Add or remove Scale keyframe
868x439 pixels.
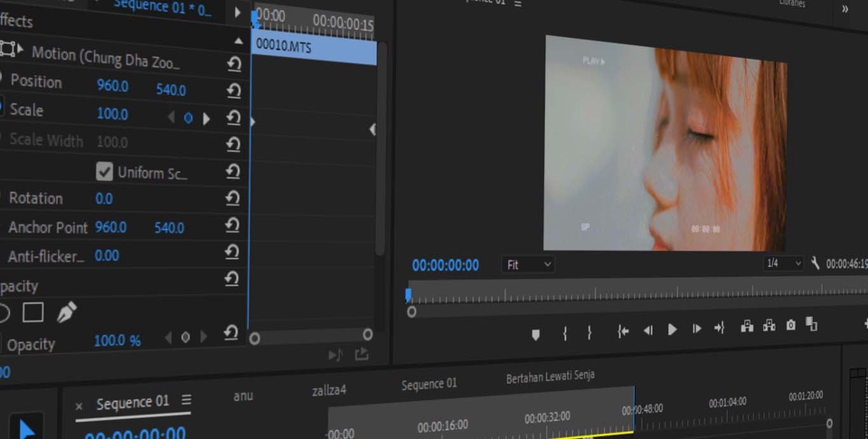(x=188, y=118)
